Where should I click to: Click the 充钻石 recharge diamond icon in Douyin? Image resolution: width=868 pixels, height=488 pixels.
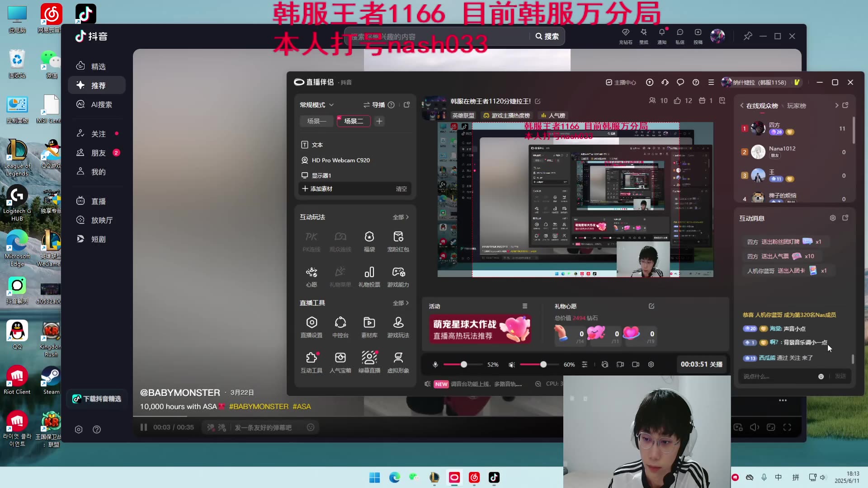[626, 36]
